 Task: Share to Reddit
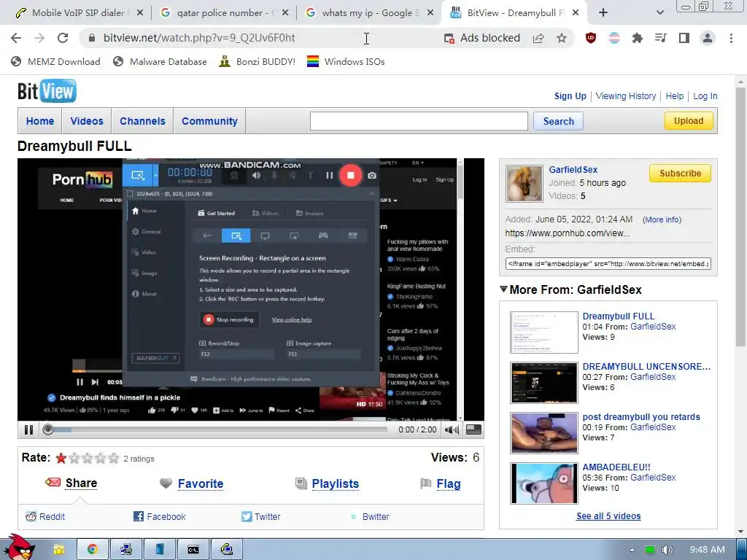click(45, 517)
